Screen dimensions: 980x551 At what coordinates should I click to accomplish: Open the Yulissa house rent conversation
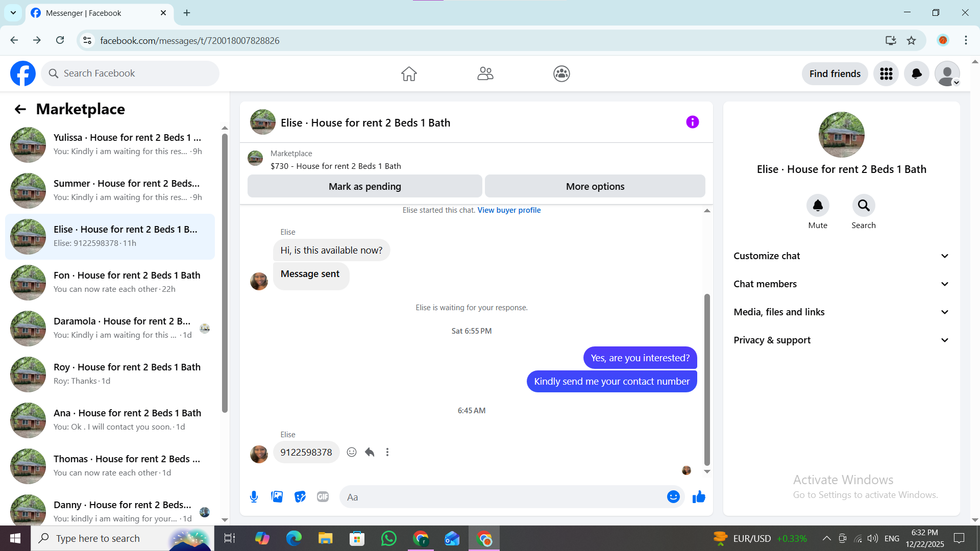[x=110, y=144]
